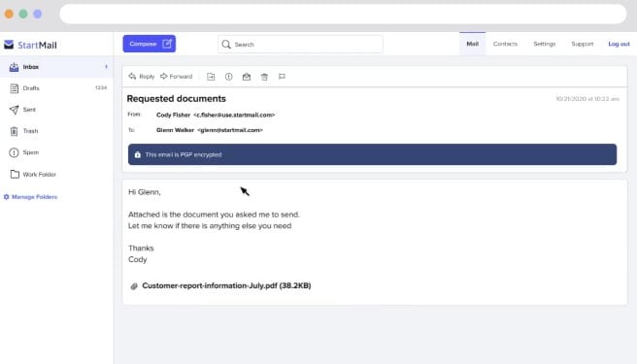Image resolution: width=637 pixels, height=364 pixels.
Task: Open the Spam folder
Action: coord(56,152)
